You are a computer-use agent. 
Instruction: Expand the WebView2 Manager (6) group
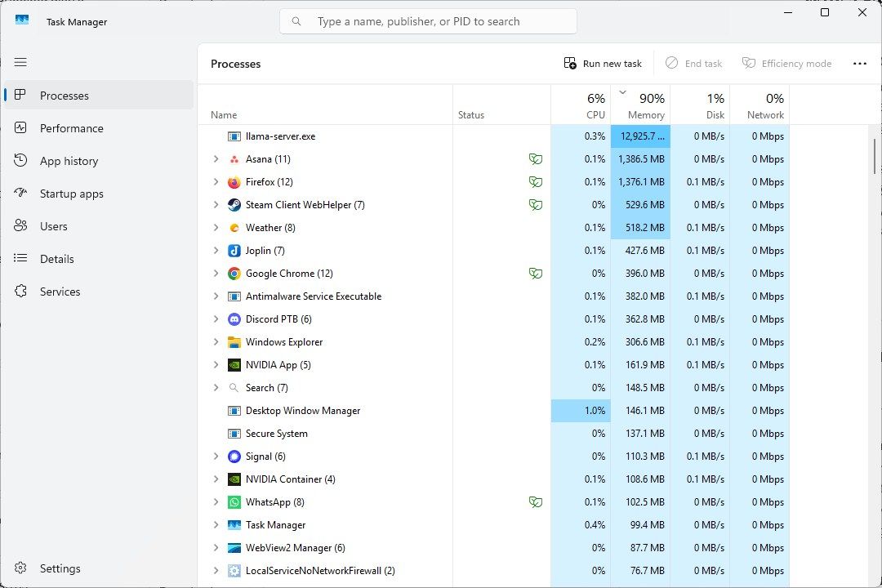click(x=216, y=547)
